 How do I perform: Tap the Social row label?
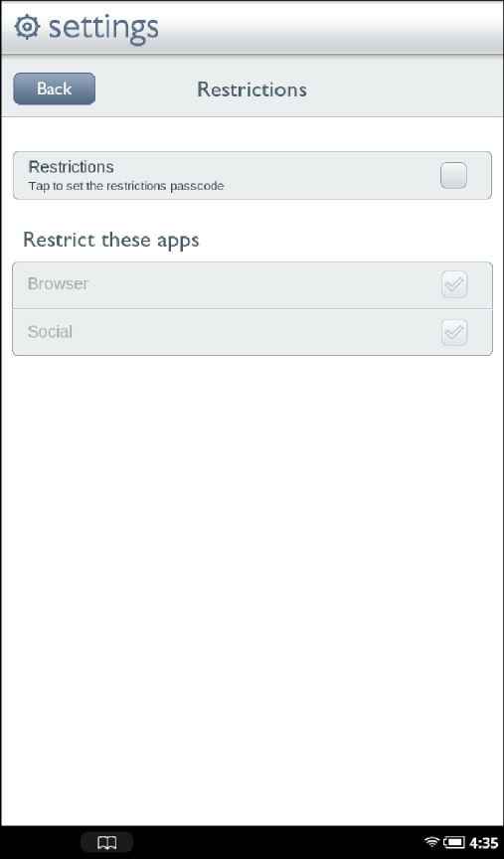(x=50, y=332)
